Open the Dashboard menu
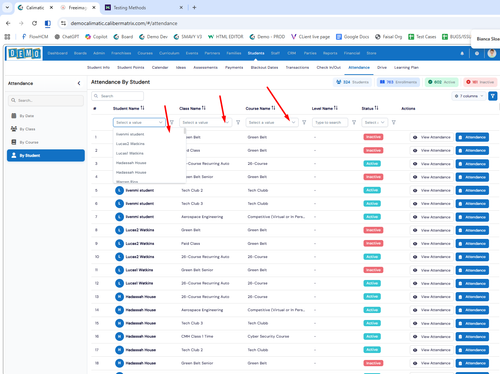 pos(57,53)
